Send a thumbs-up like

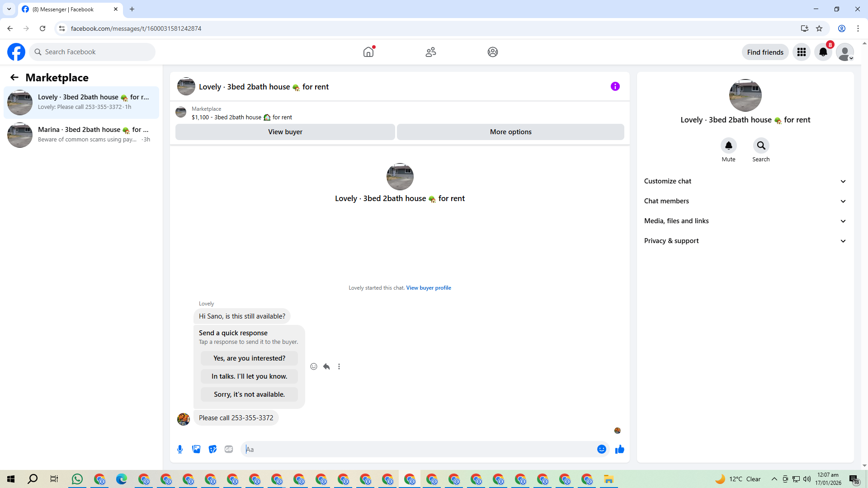619,449
